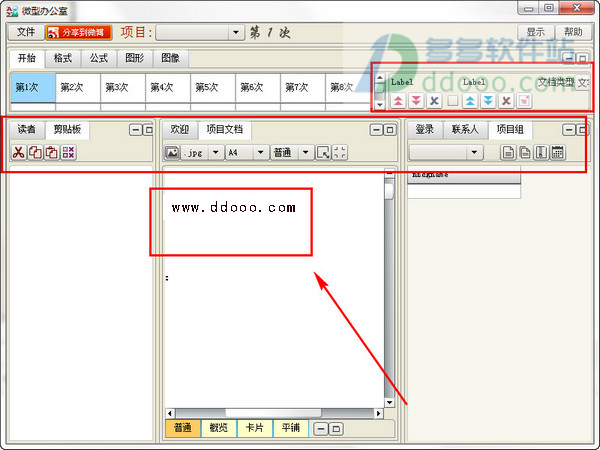Image resolution: width=600 pixels, height=450 pixels.
Task: Click the document scrollbar down arrow
Action: coord(389,403)
